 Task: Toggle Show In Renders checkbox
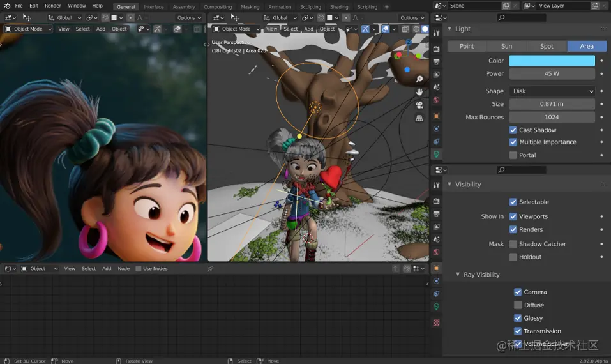tap(513, 229)
